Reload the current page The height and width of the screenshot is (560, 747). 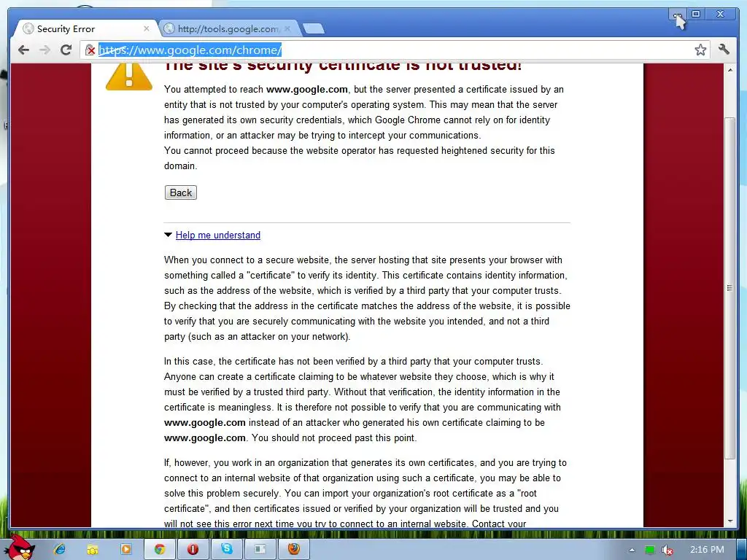(x=66, y=50)
